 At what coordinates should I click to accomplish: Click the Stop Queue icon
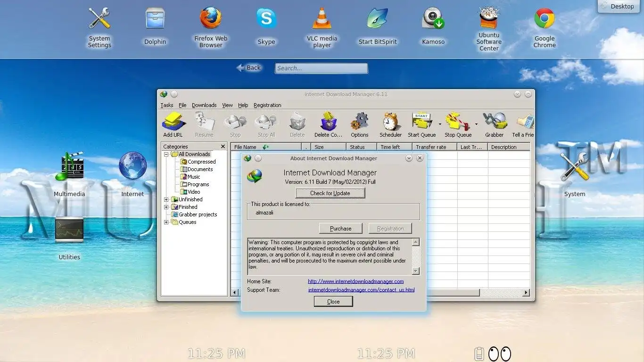[458, 122]
